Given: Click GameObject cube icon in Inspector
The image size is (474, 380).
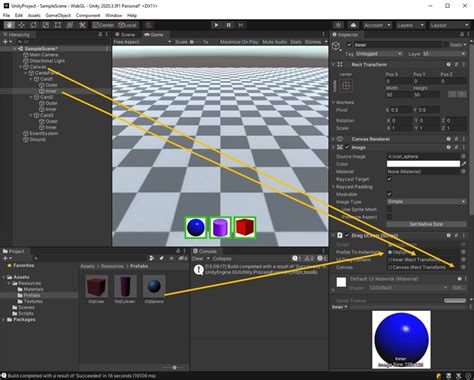Looking at the screenshot, I should click(337, 46).
